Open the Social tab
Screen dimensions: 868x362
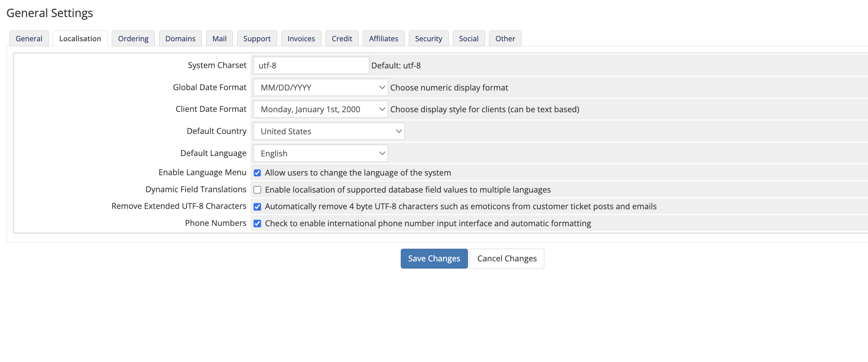tap(469, 38)
